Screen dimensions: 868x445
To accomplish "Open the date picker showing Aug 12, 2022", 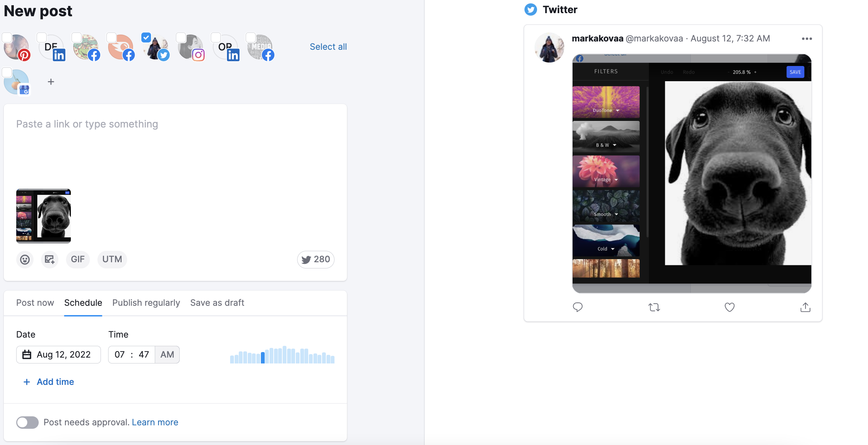I will pos(58,354).
